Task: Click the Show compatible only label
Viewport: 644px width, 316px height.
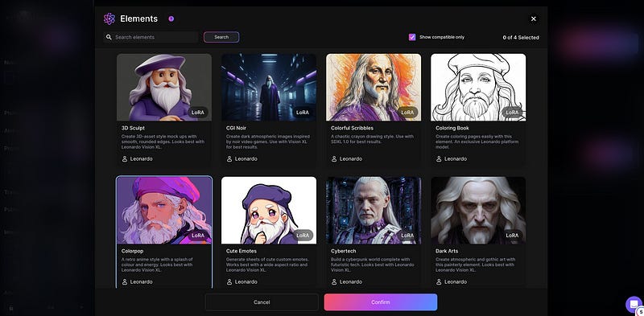Action: (x=442, y=37)
